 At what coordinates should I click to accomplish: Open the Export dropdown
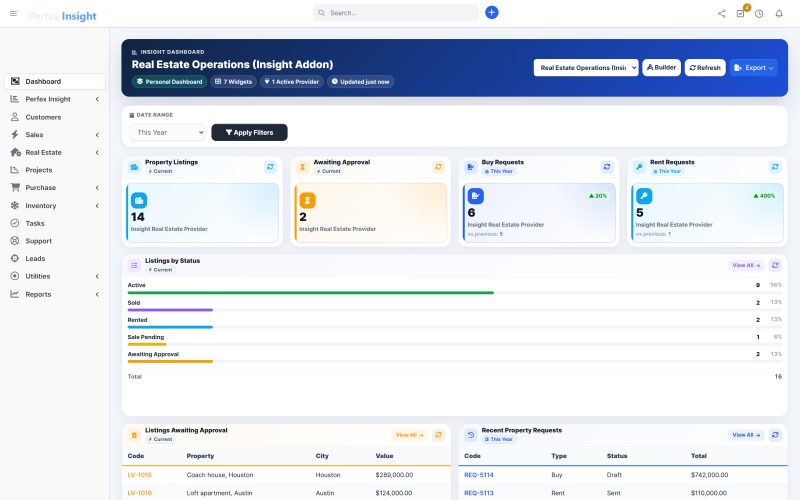[754, 67]
